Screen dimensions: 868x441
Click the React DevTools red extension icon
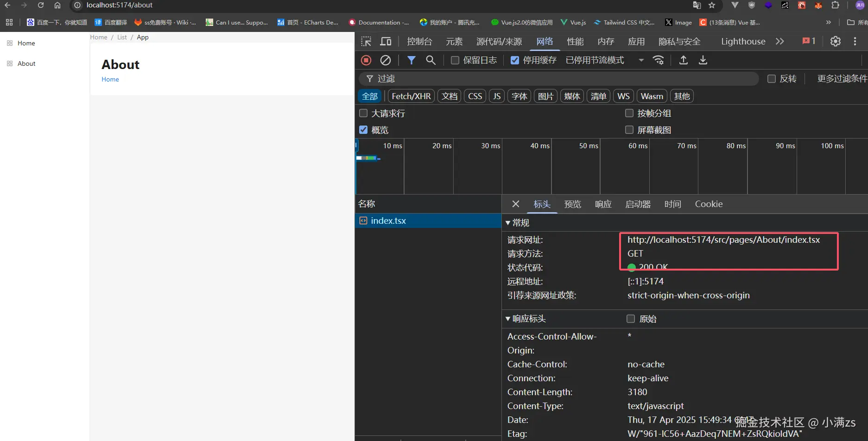pos(802,5)
